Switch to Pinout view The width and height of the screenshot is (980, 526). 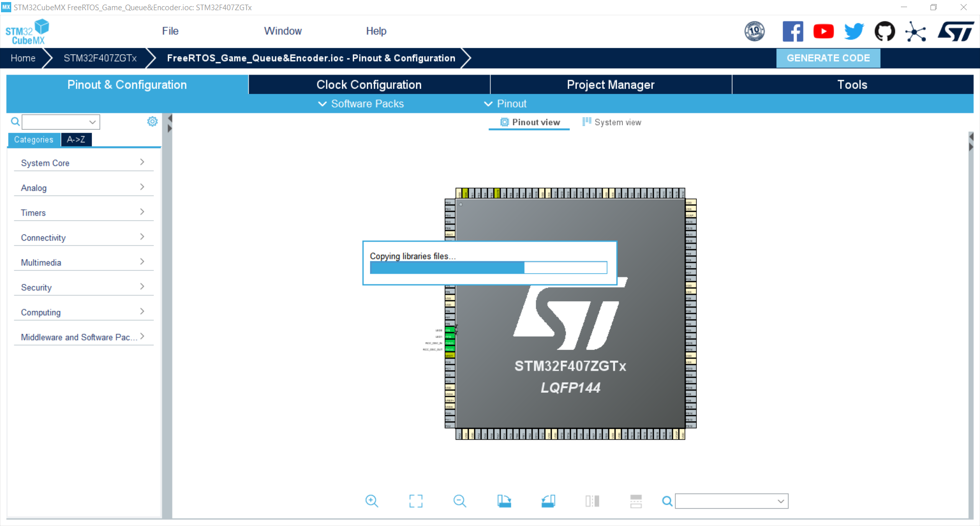[x=529, y=122]
